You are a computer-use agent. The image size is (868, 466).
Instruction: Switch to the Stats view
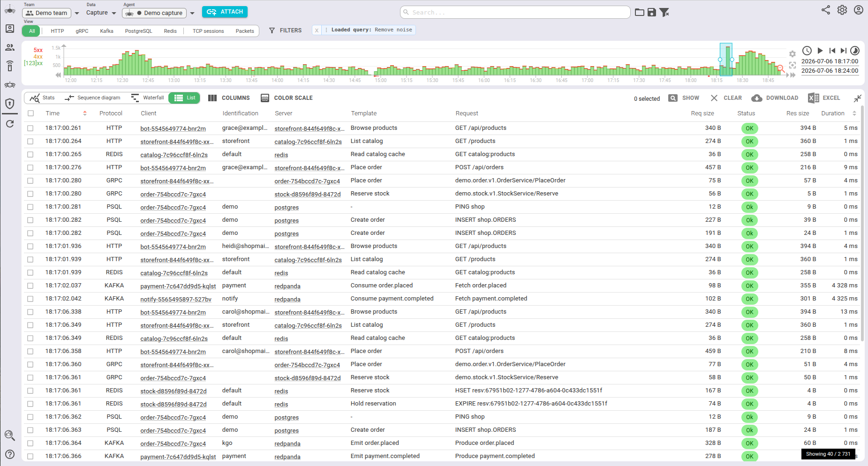click(x=42, y=98)
